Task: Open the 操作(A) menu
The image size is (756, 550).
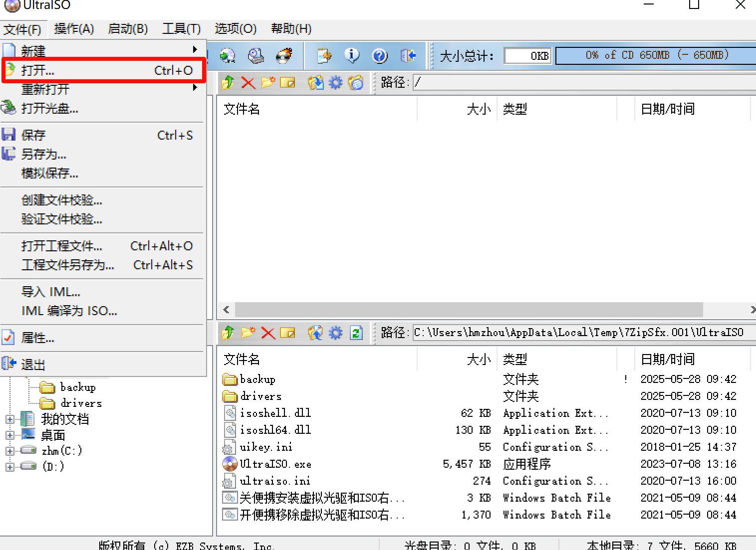Action: [74, 29]
